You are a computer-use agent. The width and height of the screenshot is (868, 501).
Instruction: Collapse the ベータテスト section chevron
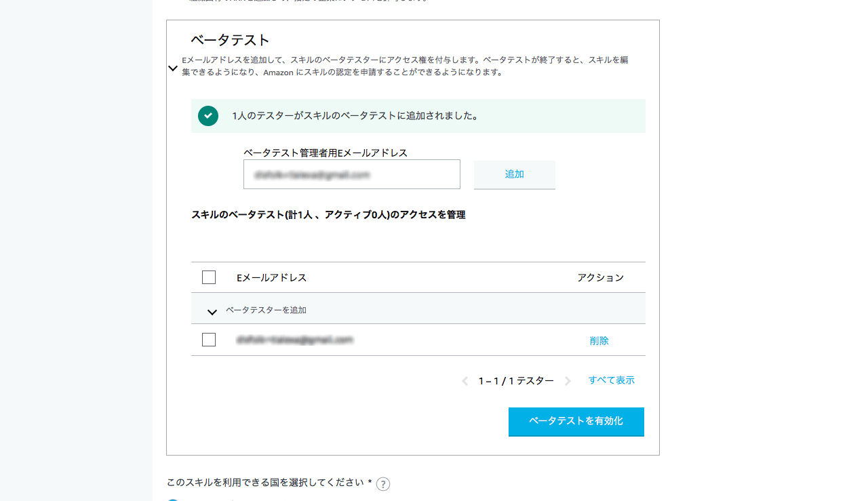tap(173, 68)
